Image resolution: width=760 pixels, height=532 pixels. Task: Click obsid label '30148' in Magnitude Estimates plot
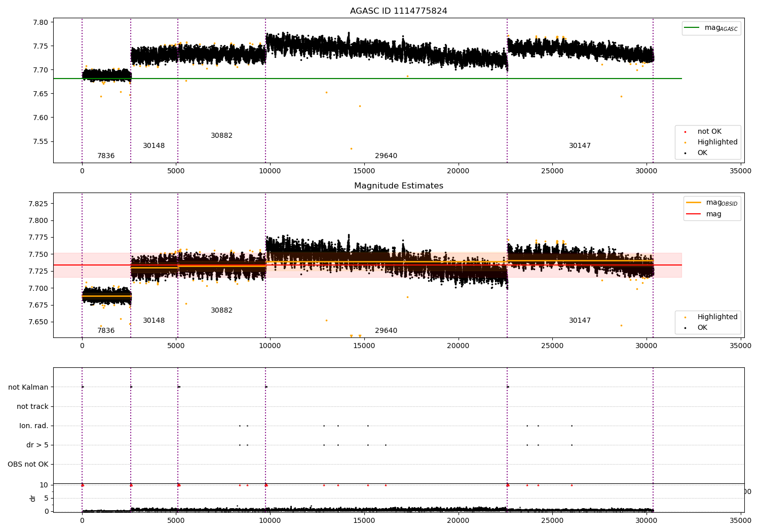click(154, 321)
